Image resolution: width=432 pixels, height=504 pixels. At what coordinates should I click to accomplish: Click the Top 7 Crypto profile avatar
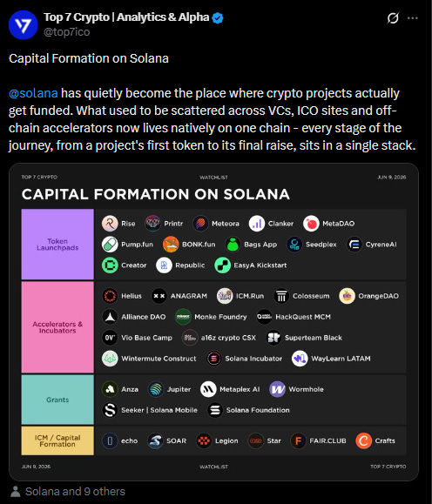(x=24, y=24)
